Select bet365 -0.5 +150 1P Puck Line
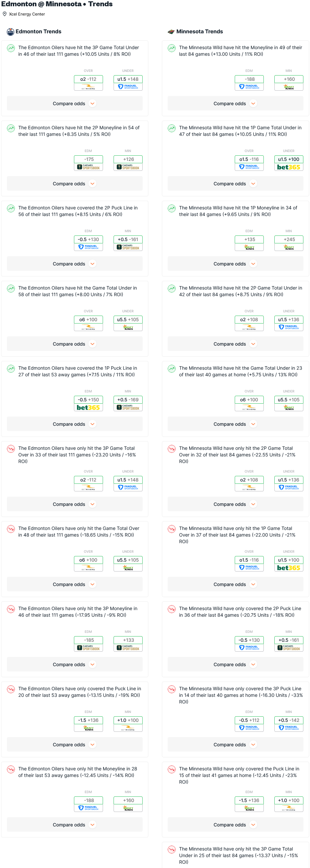This screenshot has width=310, height=868. [88, 403]
